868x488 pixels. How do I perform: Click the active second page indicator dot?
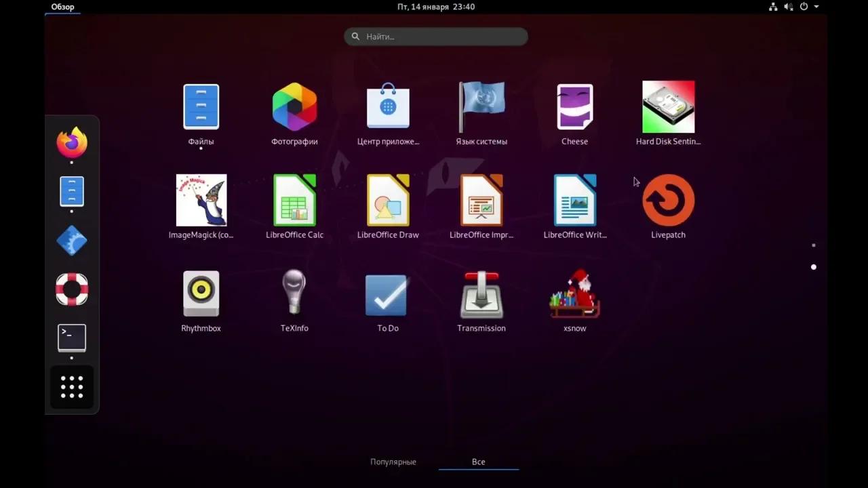(x=814, y=267)
